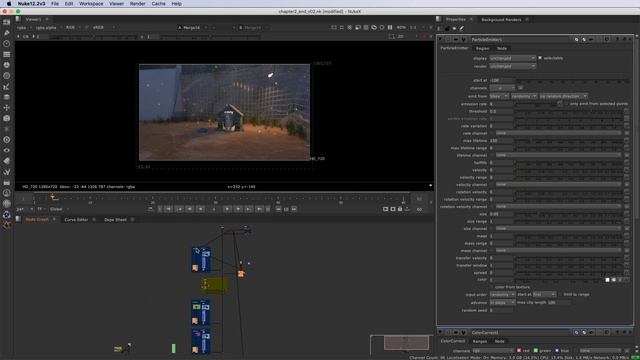Open the Transform nodes toolbar menu
640x360 pixels.
pos(7,108)
